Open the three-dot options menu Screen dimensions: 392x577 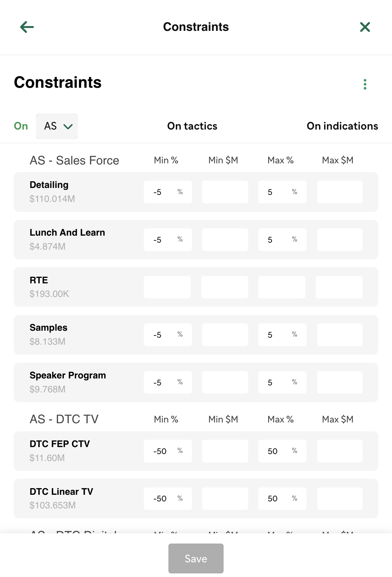[x=365, y=84]
